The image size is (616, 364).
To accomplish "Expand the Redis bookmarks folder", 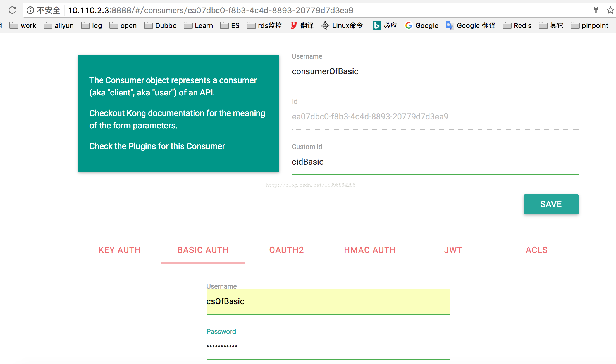I will pos(517,25).
